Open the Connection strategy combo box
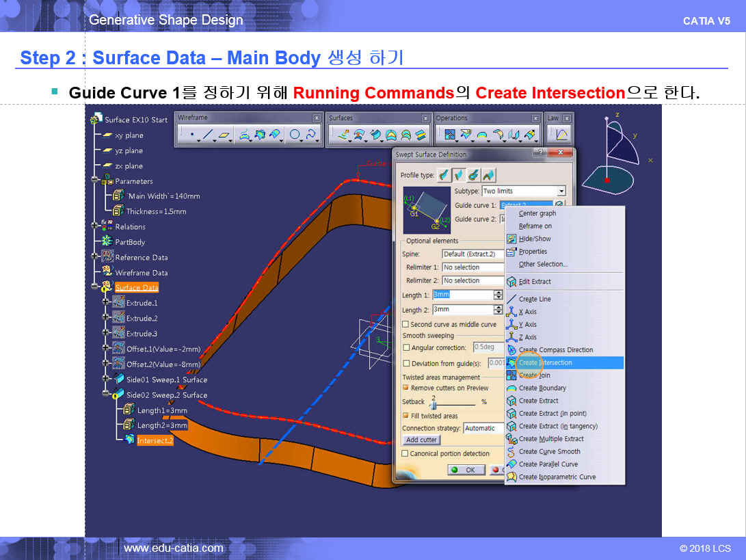This screenshot has height=560, width=746. (483, 428)
